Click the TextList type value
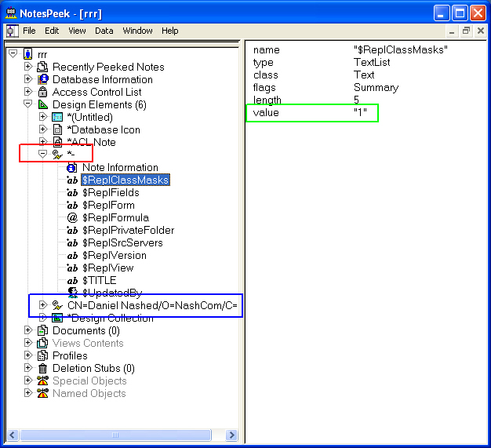 tap(372, 62)
